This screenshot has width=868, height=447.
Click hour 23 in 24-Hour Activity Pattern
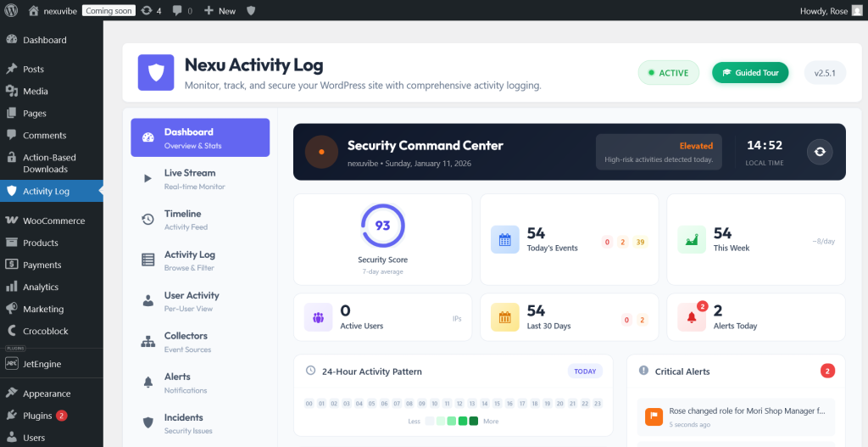pyautogui.click(x=598, y=404)
